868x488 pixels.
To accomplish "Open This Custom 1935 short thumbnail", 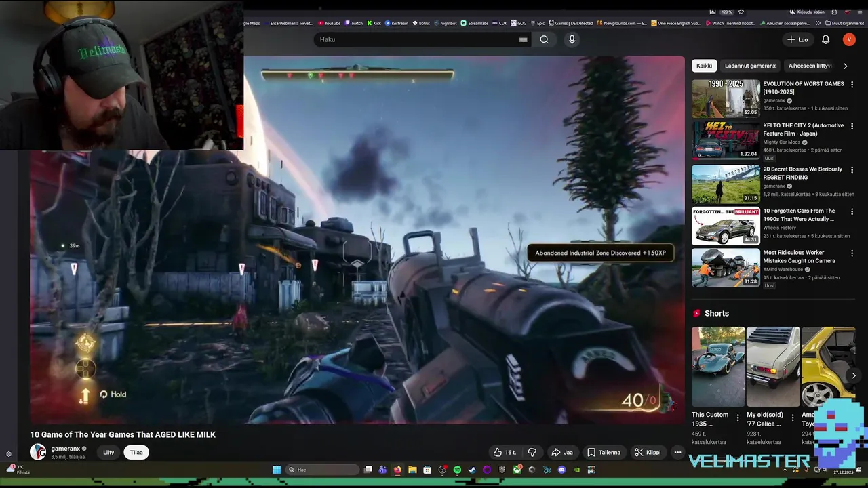I will [x=718, y=367].
